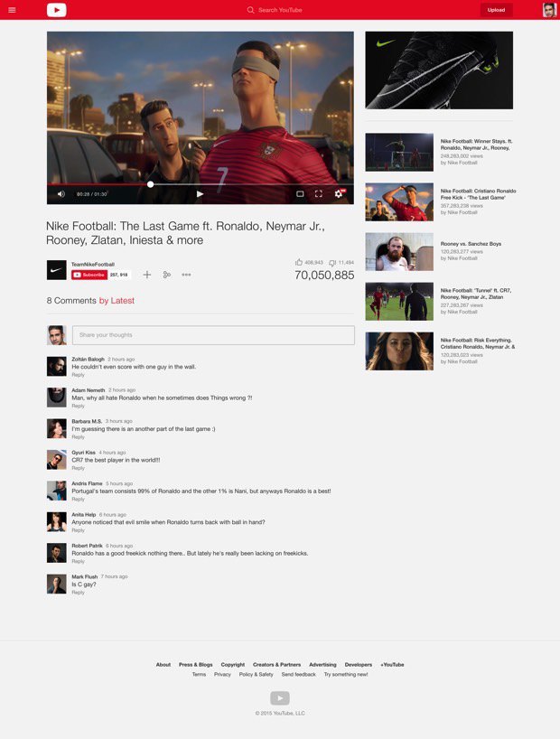This screenshot has width=560, height=739.
Task: Open the Privacy footer link
Action: tap(222, 675)
